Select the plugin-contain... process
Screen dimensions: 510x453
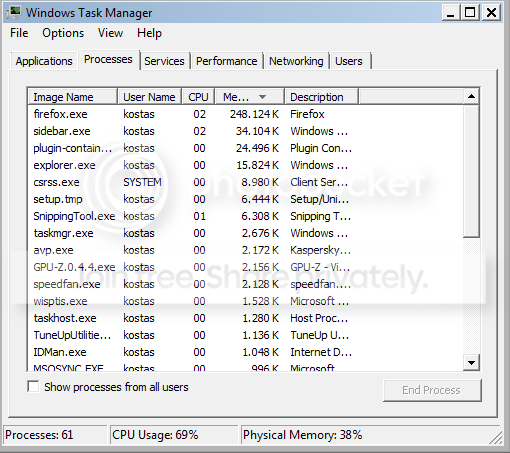click(246, 148)
